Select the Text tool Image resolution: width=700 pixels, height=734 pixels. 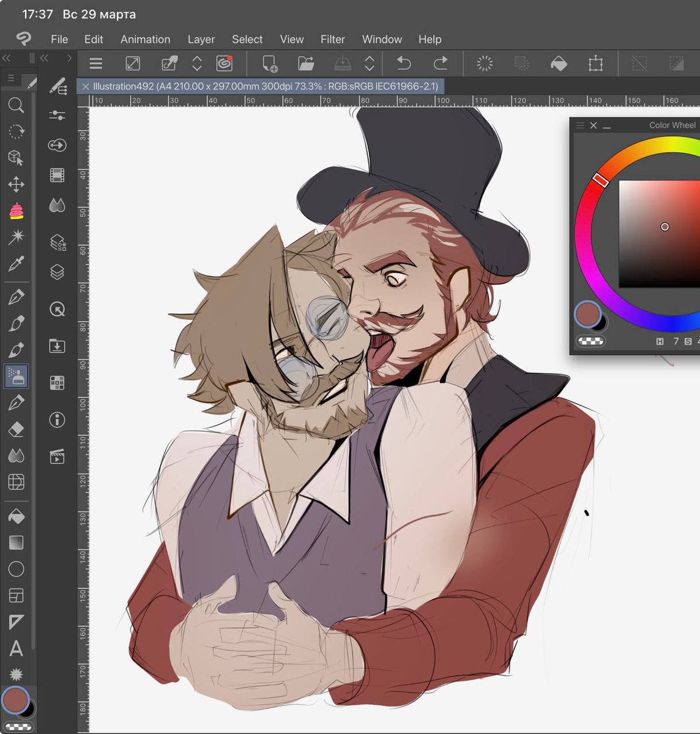click(16, 648)
